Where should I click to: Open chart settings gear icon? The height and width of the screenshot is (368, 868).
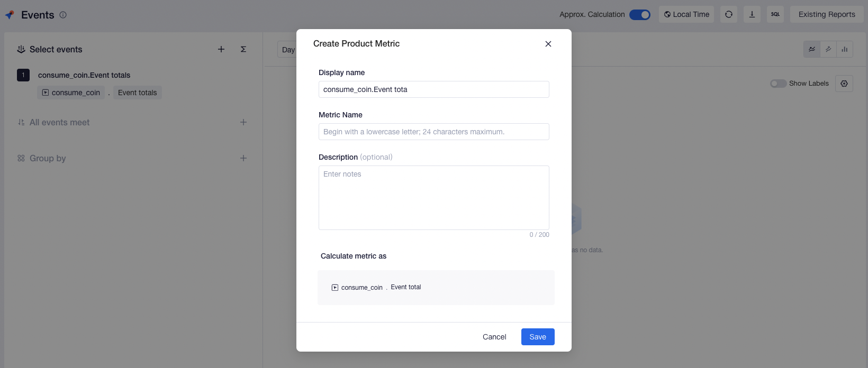(x=844, y=84)
